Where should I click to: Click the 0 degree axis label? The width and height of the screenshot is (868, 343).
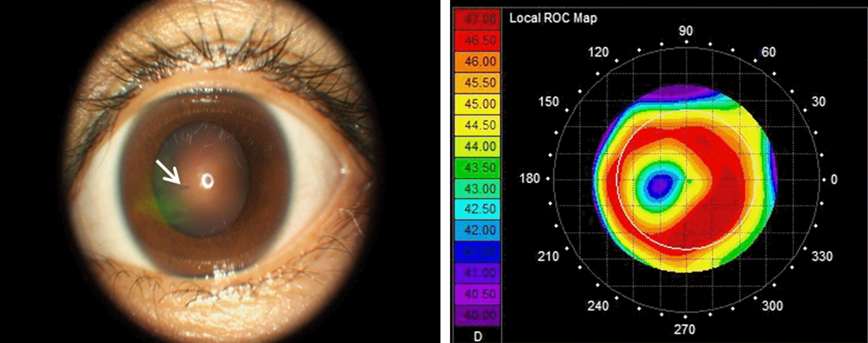pos(834,179)
